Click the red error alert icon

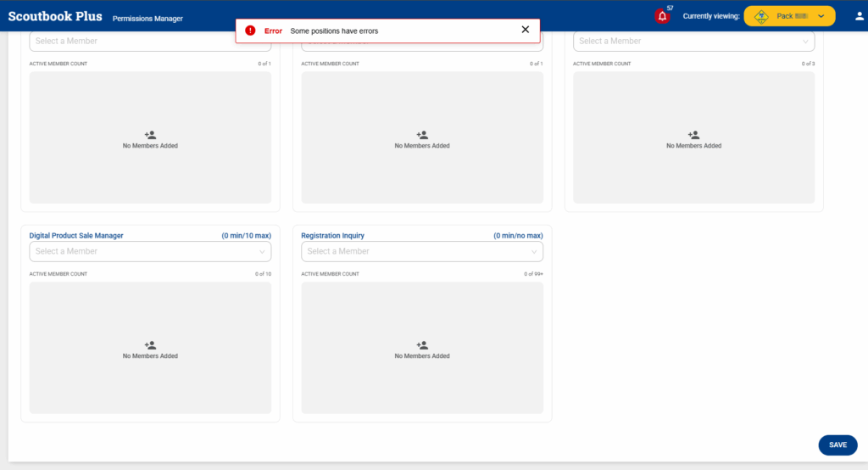250,31
